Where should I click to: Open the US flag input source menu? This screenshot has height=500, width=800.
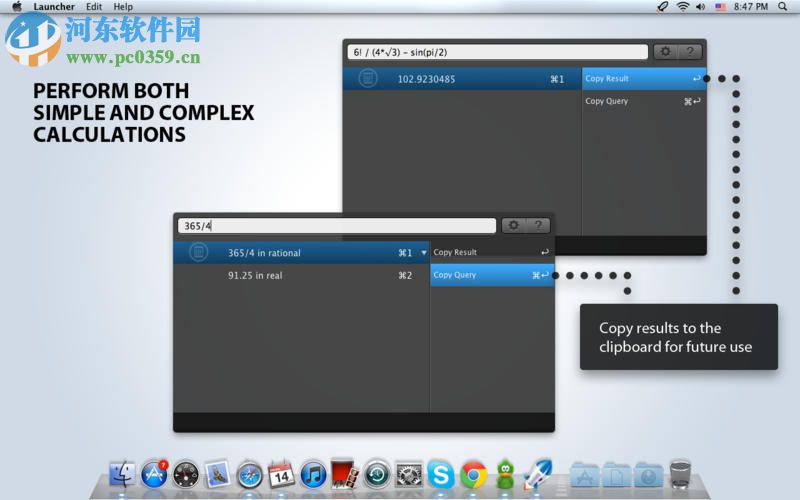click(x=720, y=7)
